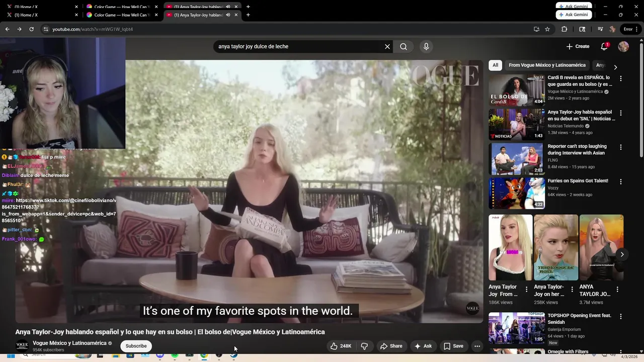Open YouTube notifications bell
The width and height of the screenshot is (644, 362).
[x=604, y=46]
